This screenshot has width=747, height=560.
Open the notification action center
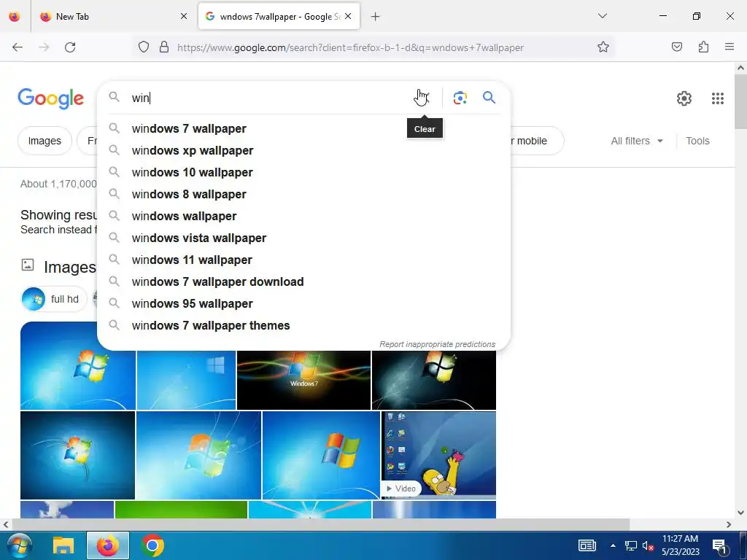click(719, 545)
